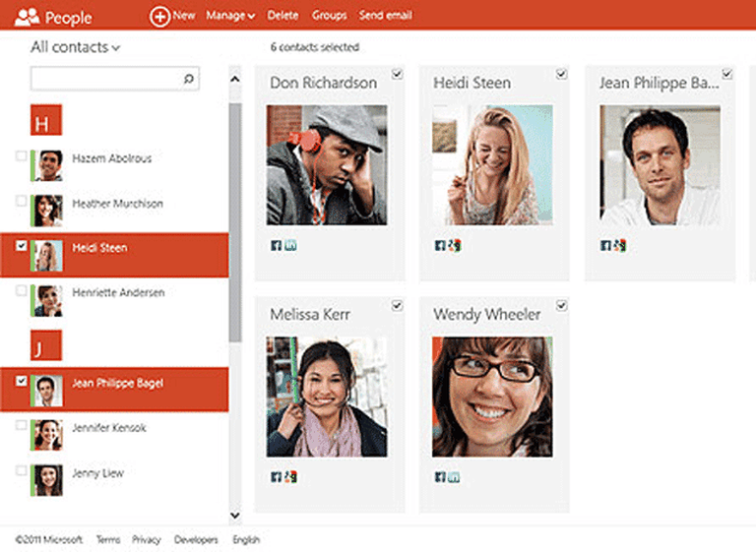Jump to the J letter tile
Viewport: 756px width, 552px height.
click(x=46, y=345)
